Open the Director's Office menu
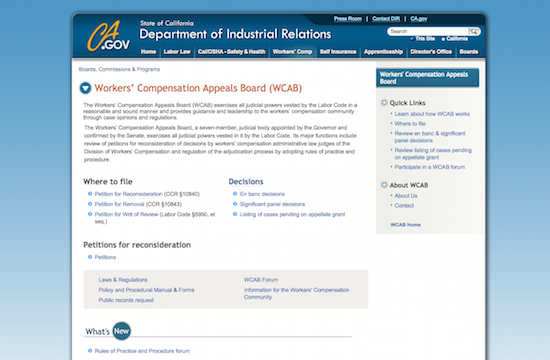550x360 pixels. [431, 52]
